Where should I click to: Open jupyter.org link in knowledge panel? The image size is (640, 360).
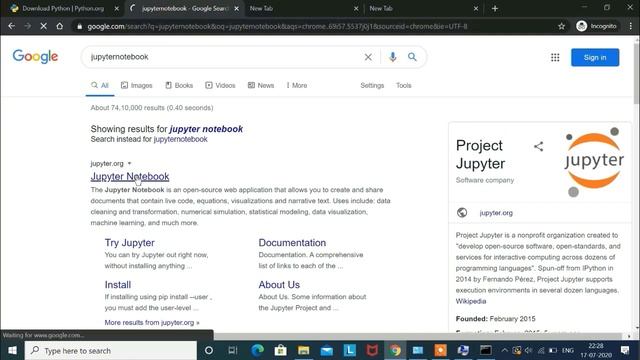[x=496, y=213]
